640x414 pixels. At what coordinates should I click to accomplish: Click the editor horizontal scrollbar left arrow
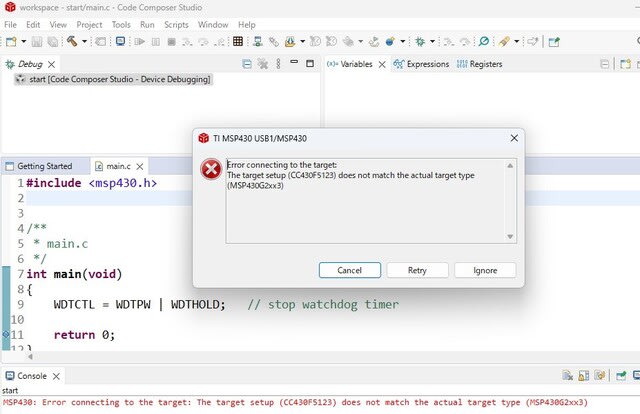coord(30,356)
